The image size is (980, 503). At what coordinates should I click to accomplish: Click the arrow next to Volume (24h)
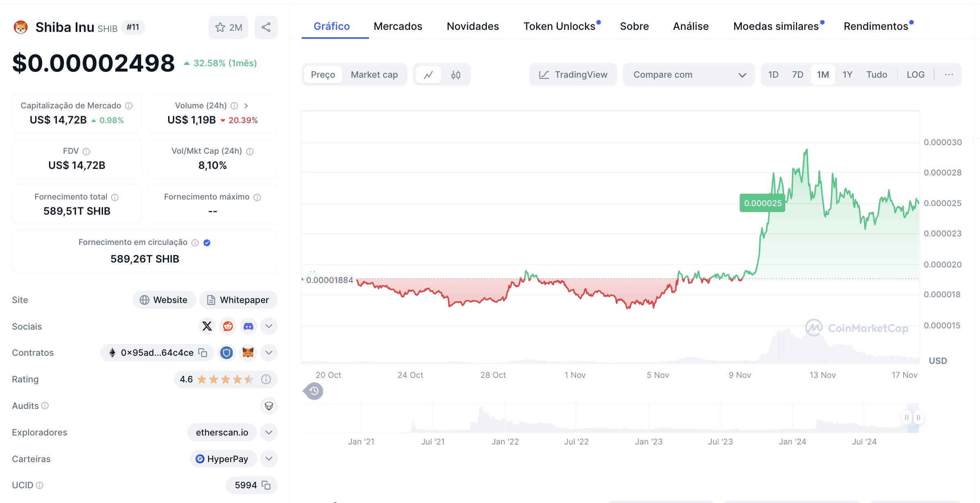[246, 106]
